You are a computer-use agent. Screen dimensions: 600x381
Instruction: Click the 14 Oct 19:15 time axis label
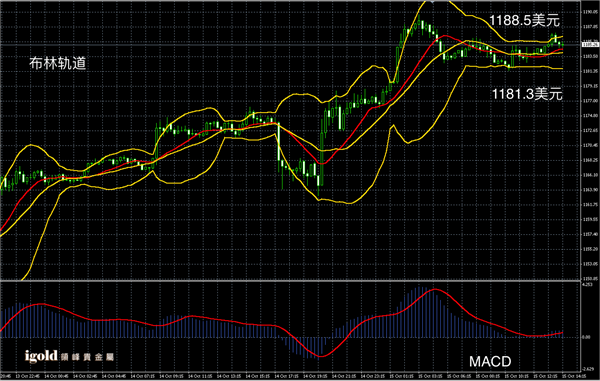tap(314, 376)
